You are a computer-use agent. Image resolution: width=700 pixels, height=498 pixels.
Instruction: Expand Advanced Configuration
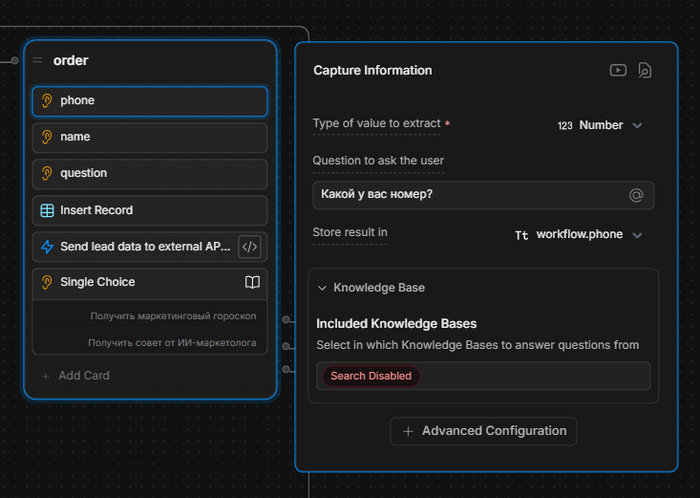[483, 431]
